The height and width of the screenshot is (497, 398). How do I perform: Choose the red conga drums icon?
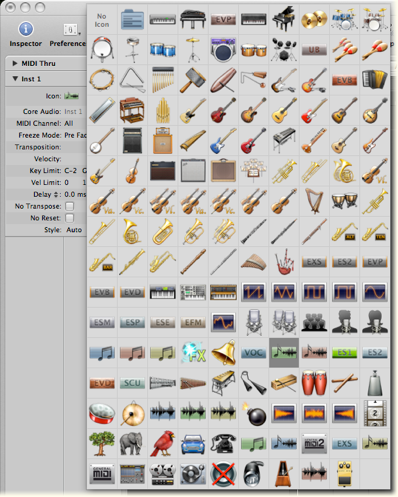(314, 383)
